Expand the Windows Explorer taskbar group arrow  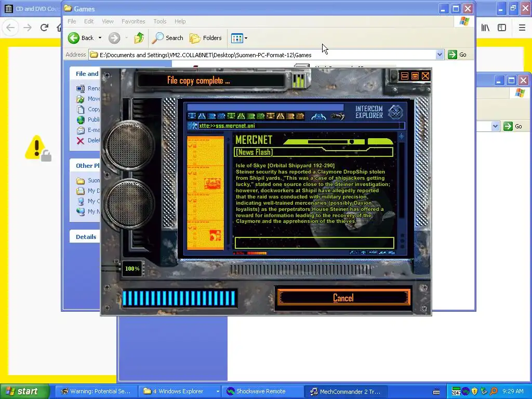[x=218, y=391]
